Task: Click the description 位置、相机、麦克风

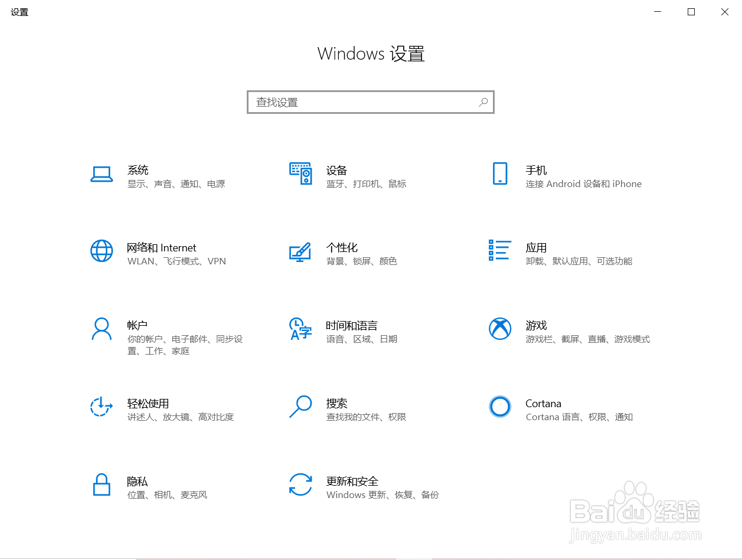Action: coord(167,495)
